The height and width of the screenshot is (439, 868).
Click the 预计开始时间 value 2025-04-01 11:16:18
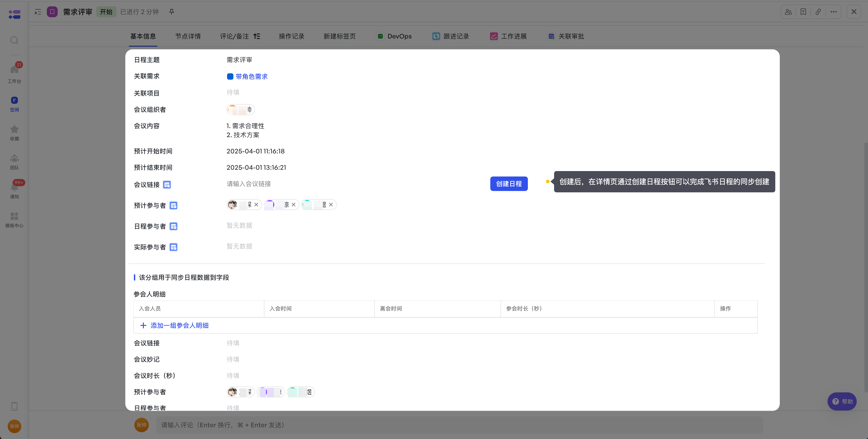click(x=255, y=151)
